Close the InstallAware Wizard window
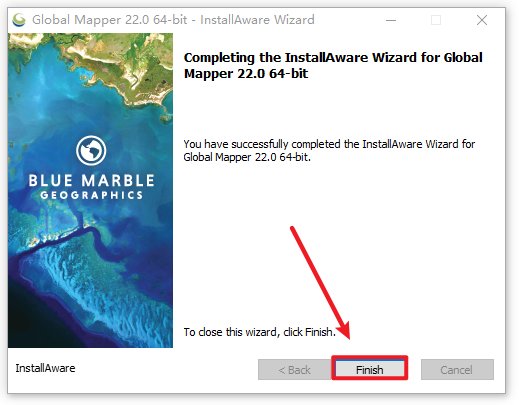Viewport: 519px width, 405px height. pyautogui.click(x=482, y=20)
